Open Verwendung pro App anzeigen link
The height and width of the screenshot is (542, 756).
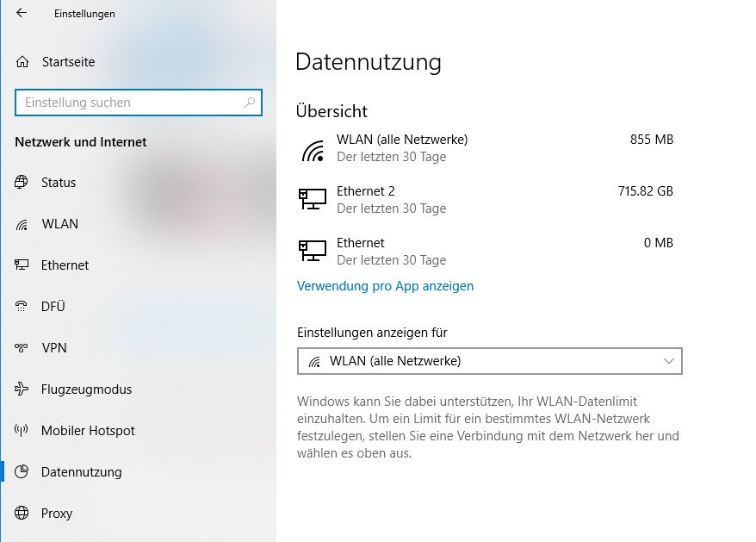click(385, 286)
